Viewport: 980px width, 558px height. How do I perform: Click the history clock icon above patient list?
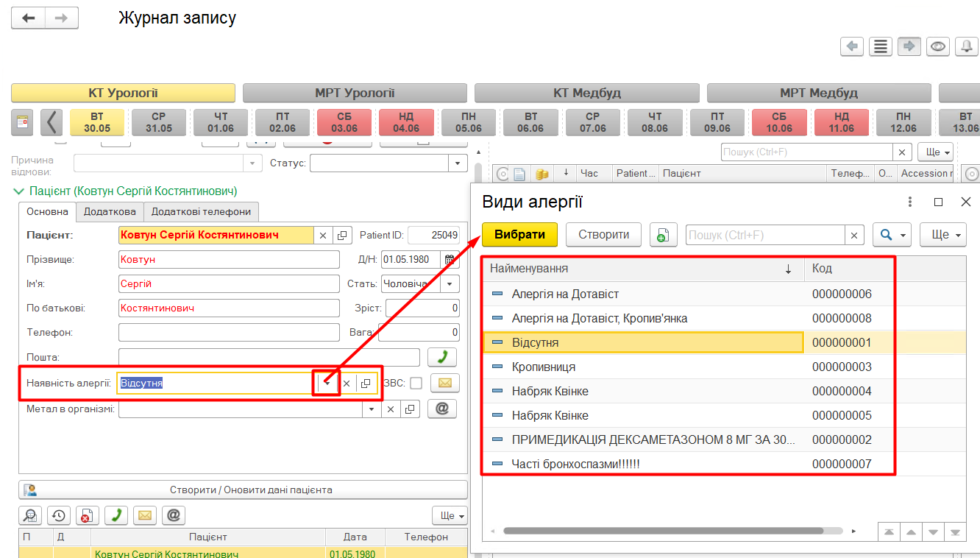click(x=58, y=515)
